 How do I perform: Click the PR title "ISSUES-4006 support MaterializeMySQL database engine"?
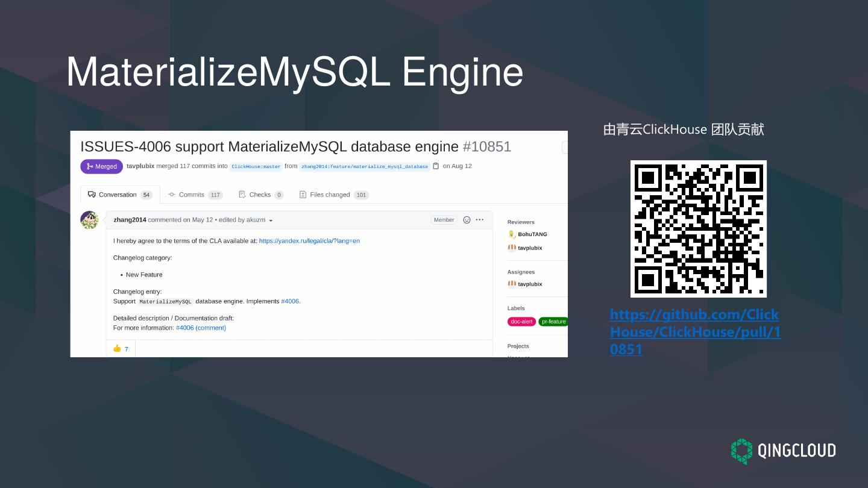(269, 146)
